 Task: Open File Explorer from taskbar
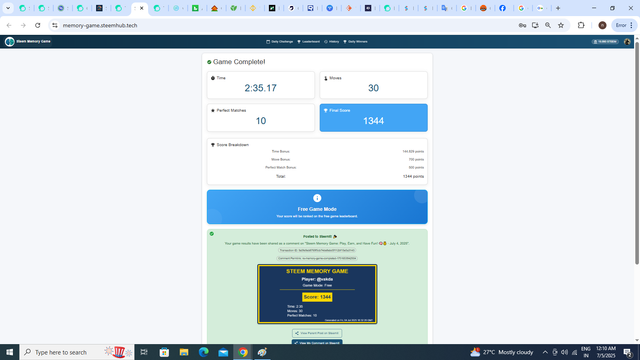coord(184,352)
